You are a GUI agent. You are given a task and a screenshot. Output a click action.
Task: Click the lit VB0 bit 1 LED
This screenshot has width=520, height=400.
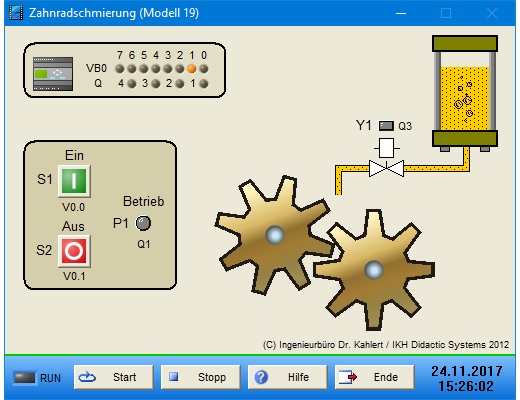click(x=192, y=69)
